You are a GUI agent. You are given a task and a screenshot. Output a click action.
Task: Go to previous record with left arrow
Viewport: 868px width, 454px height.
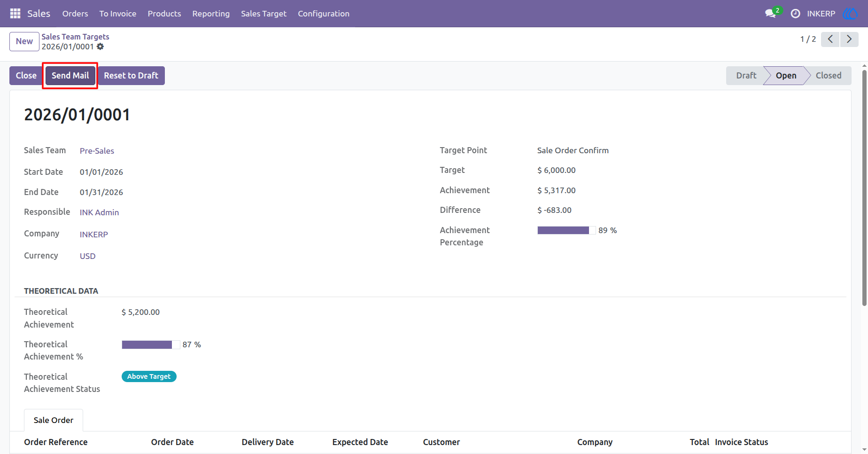tap(830, 39)
